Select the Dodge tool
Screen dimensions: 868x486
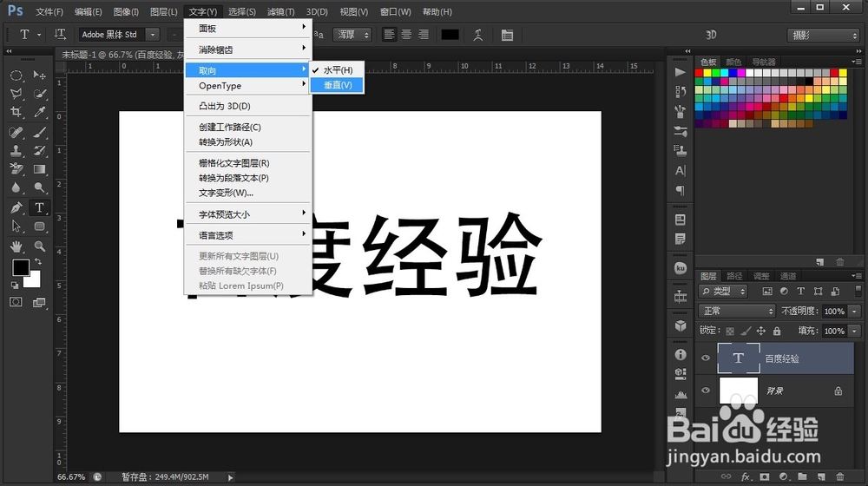click(39, 187)
